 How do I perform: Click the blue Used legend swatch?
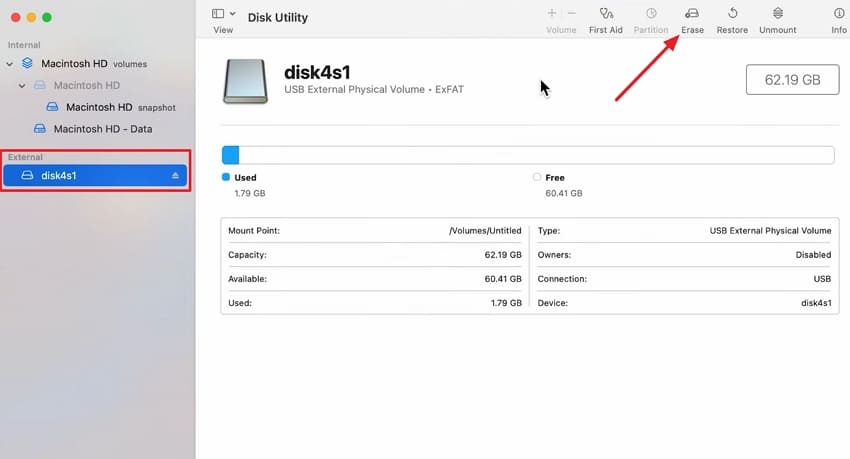(x=226, y=177)
